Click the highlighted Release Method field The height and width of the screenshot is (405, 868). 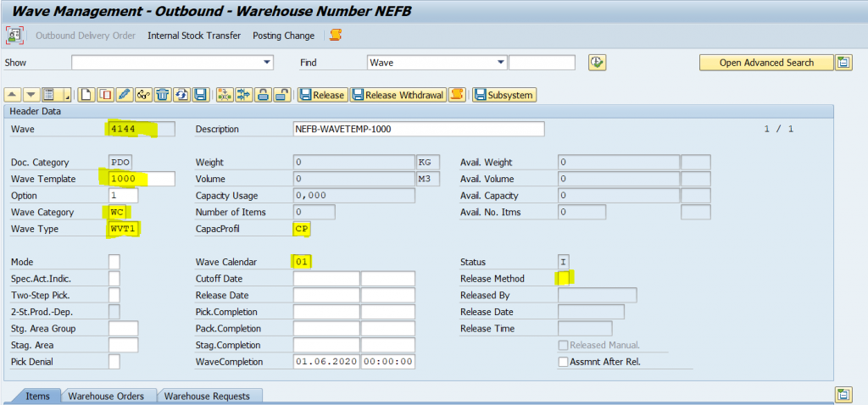tap(564, 278)
